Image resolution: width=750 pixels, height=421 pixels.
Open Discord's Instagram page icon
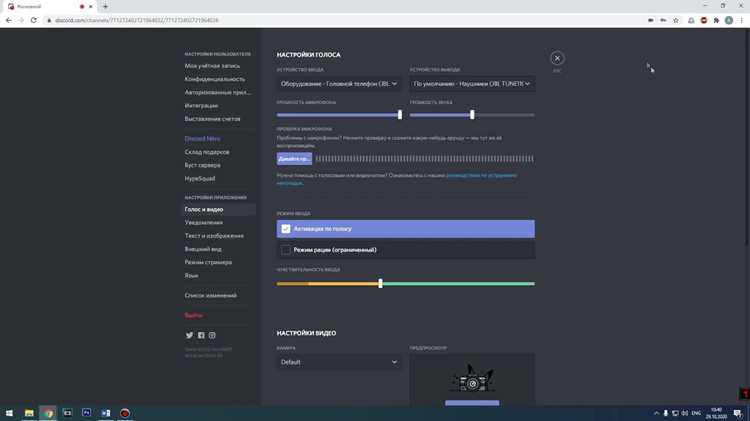(212, 335)
